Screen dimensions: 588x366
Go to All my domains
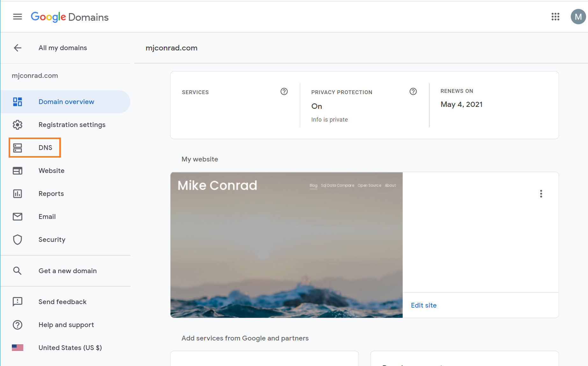pyautogui.click(x=63, y=48)
